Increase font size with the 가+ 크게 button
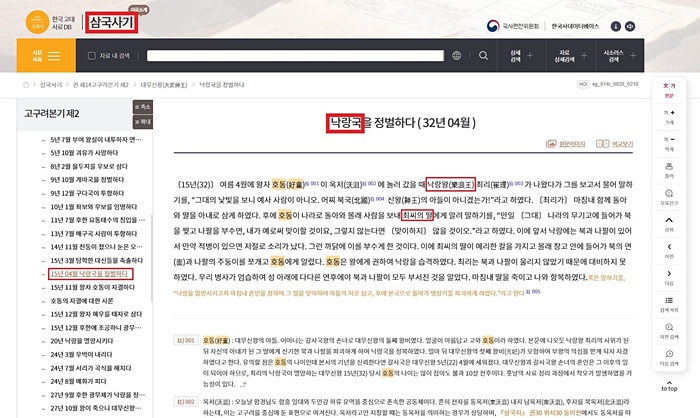The height and width of the screenshot is (418, 700). 669,117
